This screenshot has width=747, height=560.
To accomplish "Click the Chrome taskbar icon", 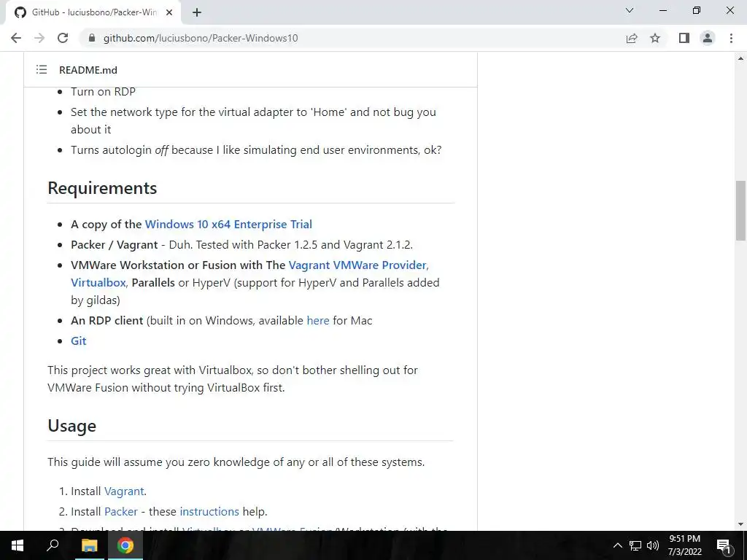I will pos(125,545).
